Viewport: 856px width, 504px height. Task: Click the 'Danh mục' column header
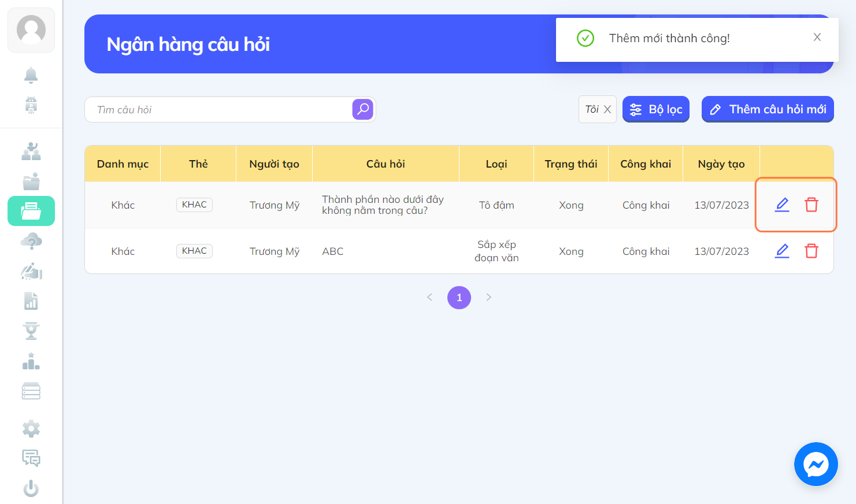click(123, 164)
